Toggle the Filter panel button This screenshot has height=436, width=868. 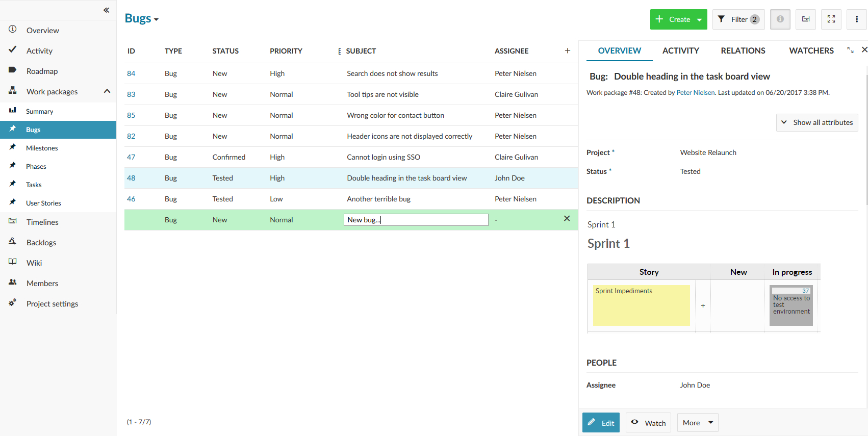coord(738,19)
